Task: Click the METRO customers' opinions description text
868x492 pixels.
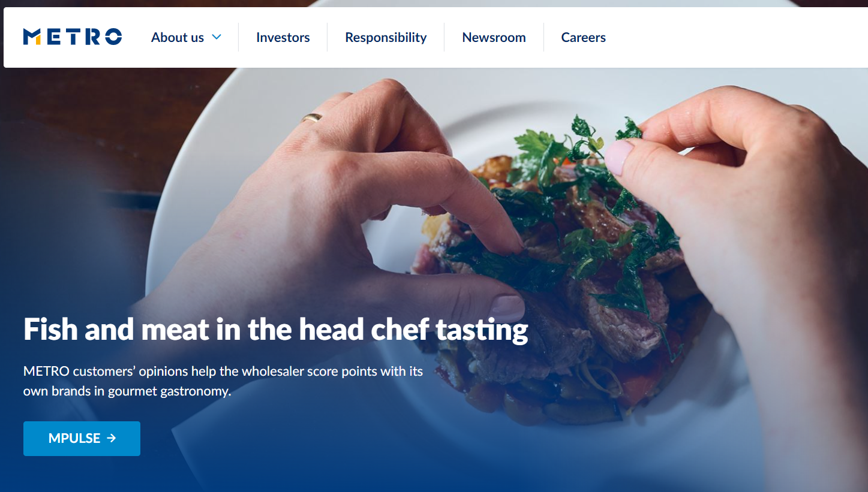Action: [223, 381]
